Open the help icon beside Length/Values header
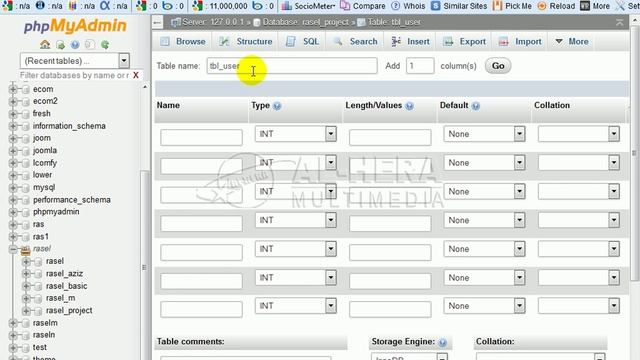640x360 pixels. click(409, 106)
